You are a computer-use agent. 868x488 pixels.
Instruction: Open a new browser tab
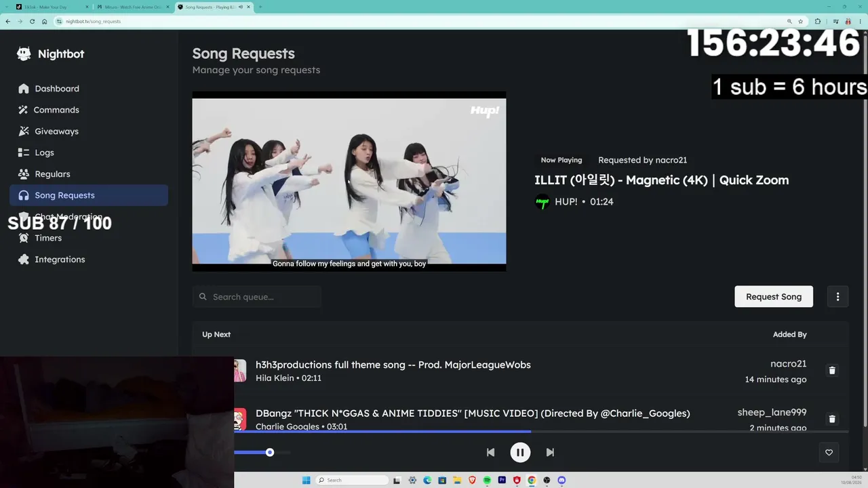click(260, 7)
